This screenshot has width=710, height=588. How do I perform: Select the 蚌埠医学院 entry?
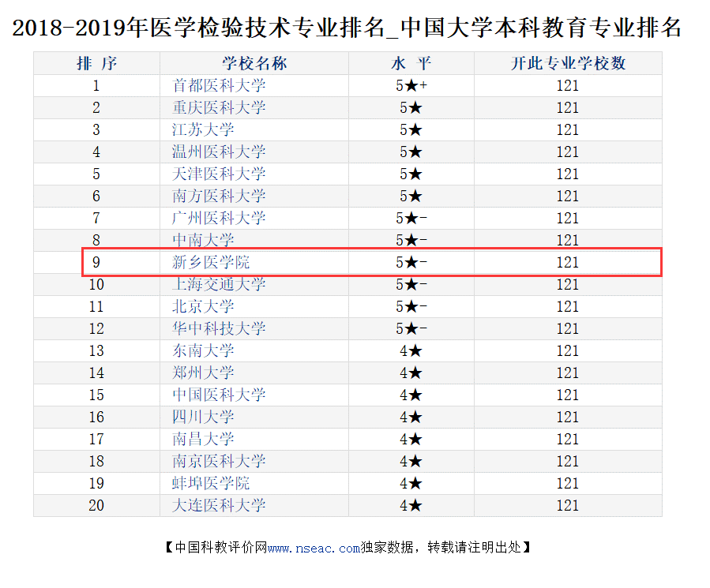211,484
